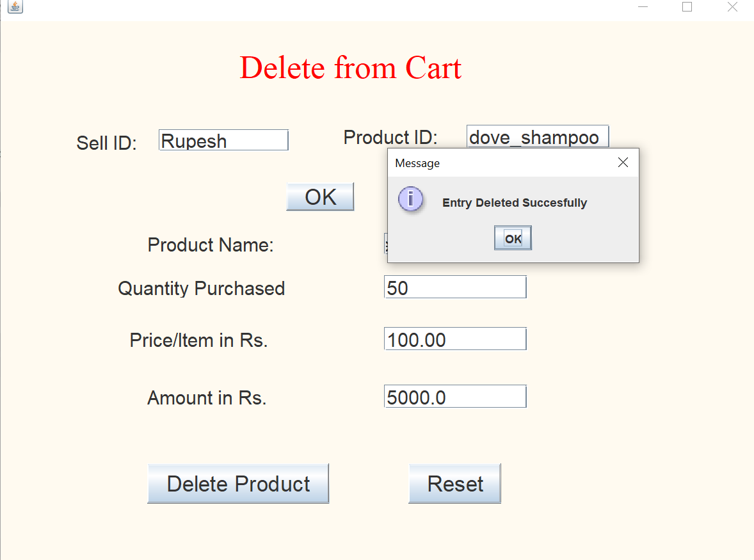This screenshot has width=754, height=560.
Task: Minimize the application window
Action: pyautogui.click(x=642, y=7)
